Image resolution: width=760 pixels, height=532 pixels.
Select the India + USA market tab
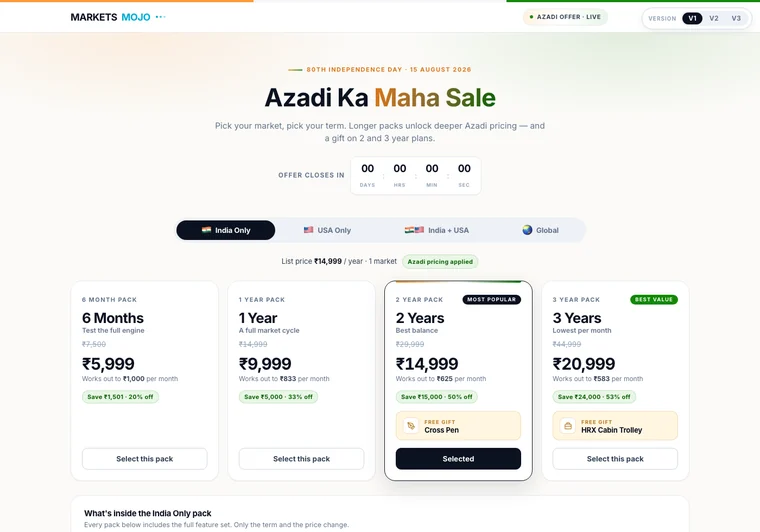click(x=437, y=230)
